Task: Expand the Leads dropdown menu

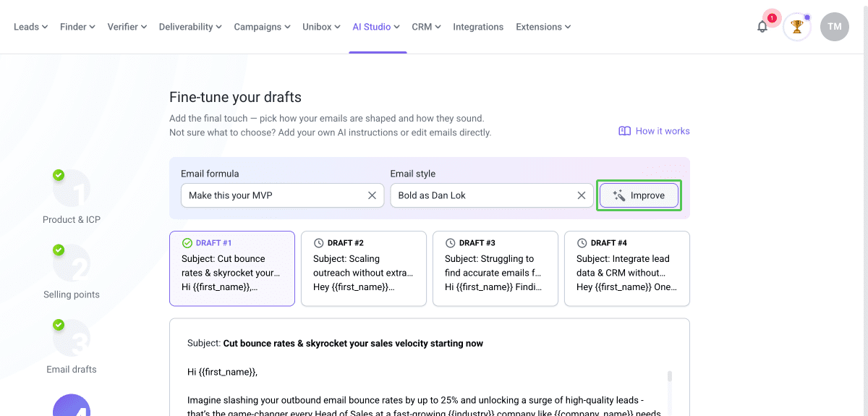Action: tap(30, 27)
